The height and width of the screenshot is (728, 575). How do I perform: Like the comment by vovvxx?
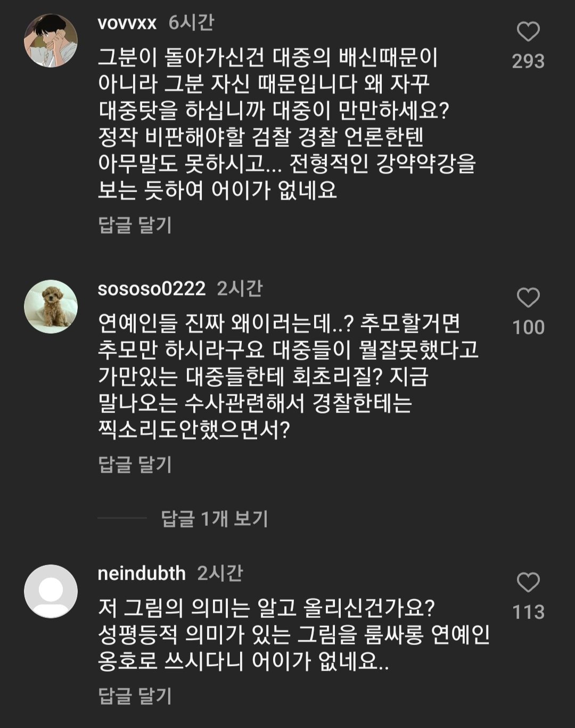[528, 32]
